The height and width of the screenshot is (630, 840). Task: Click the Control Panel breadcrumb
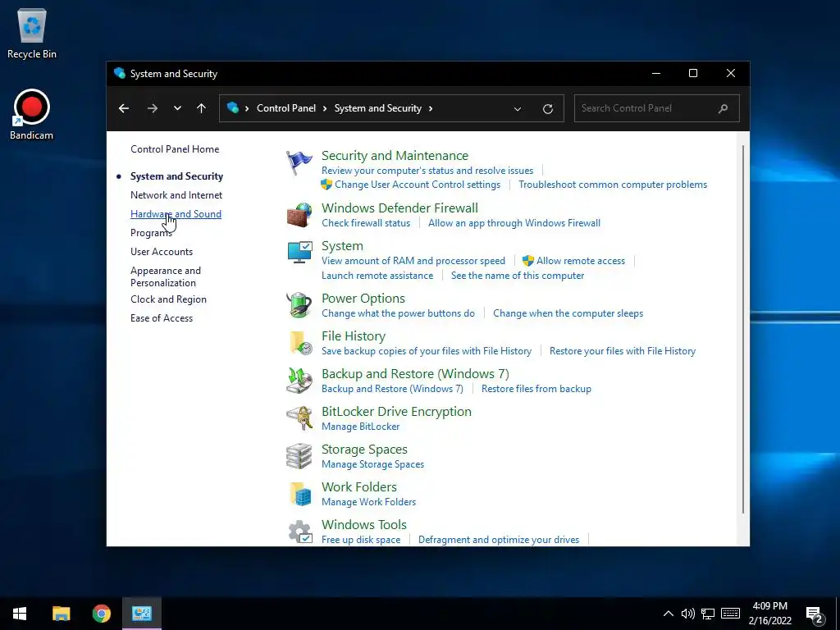click(x=286, y=108)
